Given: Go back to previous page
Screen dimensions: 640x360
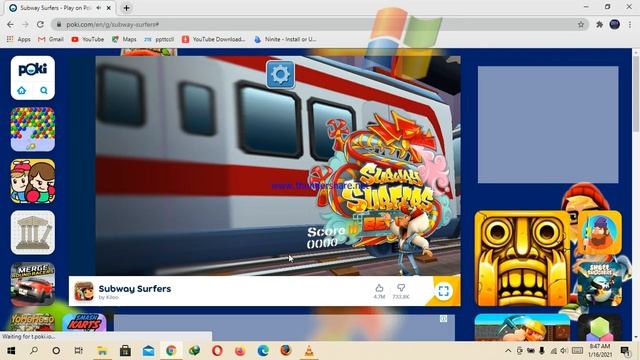Looking at the screenshot, I should [x=10, y=24].
